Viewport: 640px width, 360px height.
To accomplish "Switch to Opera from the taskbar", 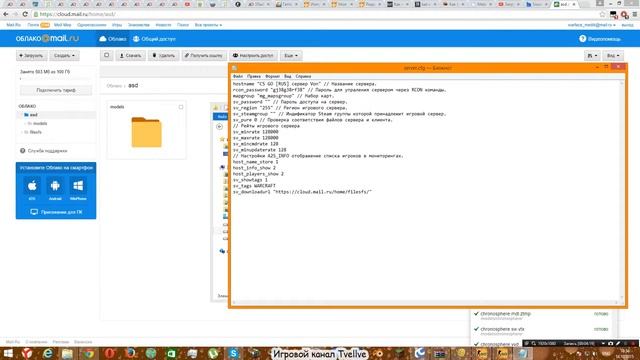I will coord(109,353).
